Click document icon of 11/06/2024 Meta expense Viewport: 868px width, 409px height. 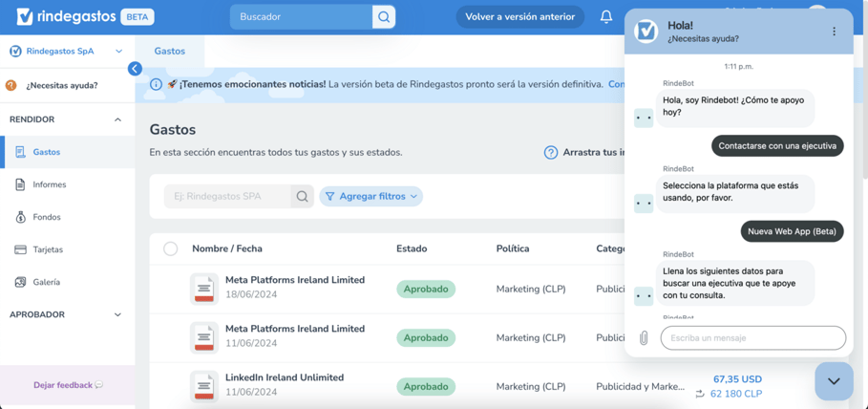[204, 337]
